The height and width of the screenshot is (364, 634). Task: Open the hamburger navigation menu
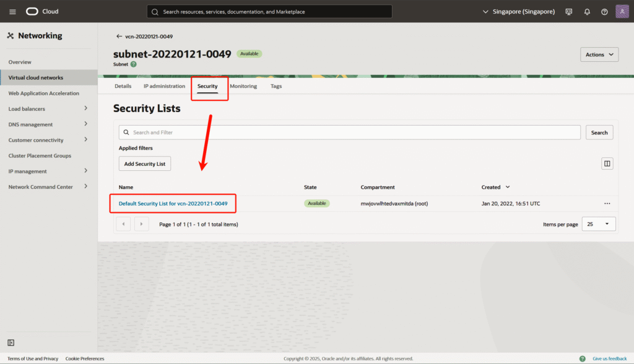pos(12,12)
